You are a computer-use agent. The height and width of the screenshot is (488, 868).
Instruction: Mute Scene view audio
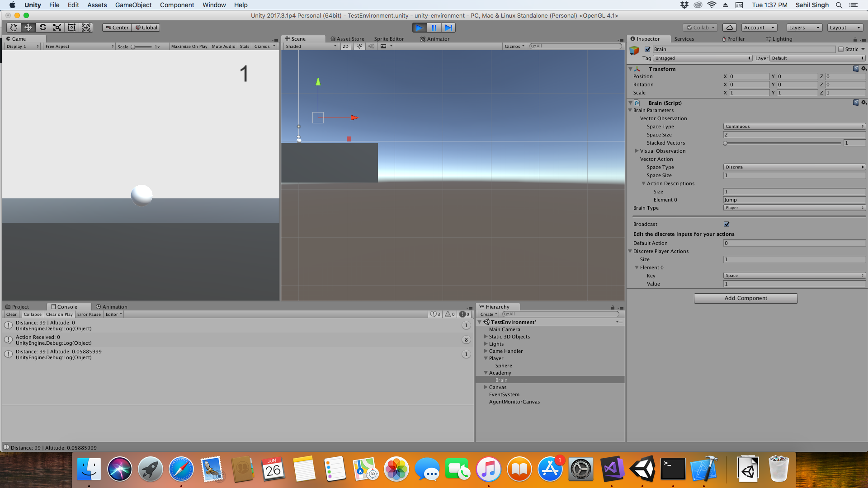point(372,46)
